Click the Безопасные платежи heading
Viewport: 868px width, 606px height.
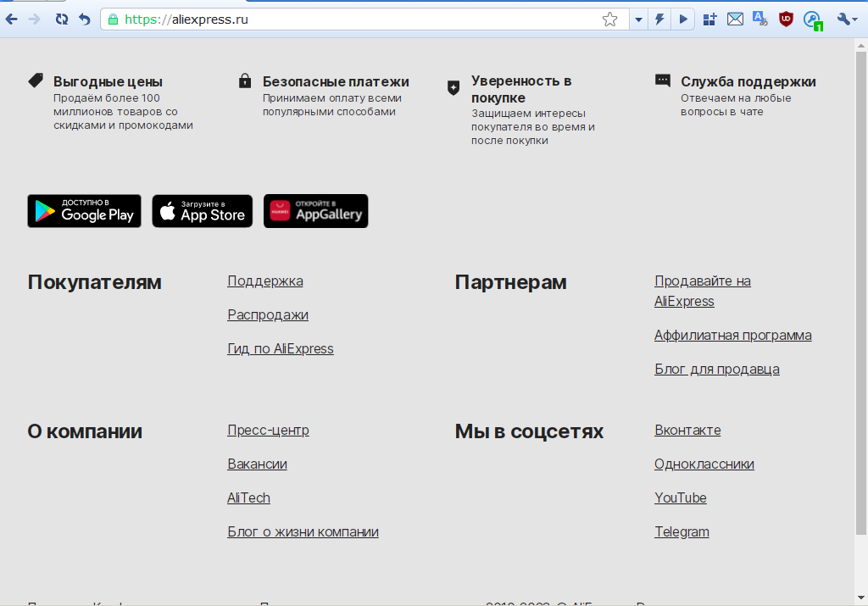(336, 81)
